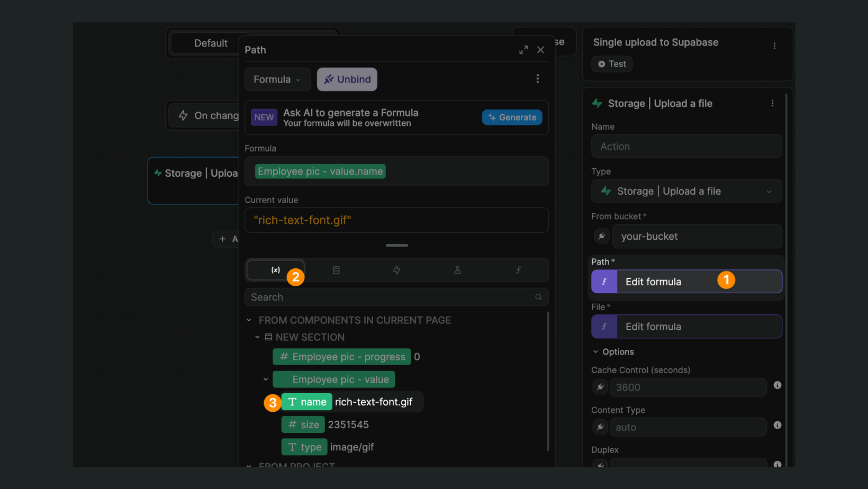This screenshot has width=868, height=489.
Task: Expand the Path formula panel to fullscreen
Action: click(523, 50)
